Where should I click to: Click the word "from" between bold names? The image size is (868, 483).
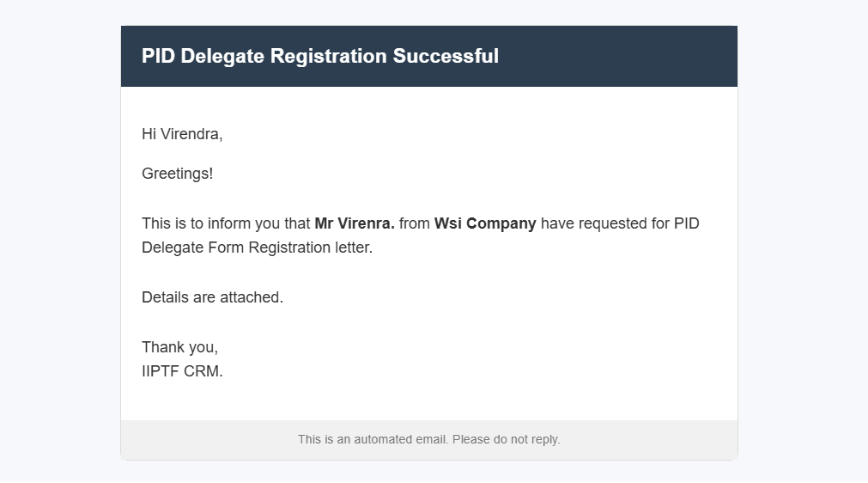[x=415, y=223]
